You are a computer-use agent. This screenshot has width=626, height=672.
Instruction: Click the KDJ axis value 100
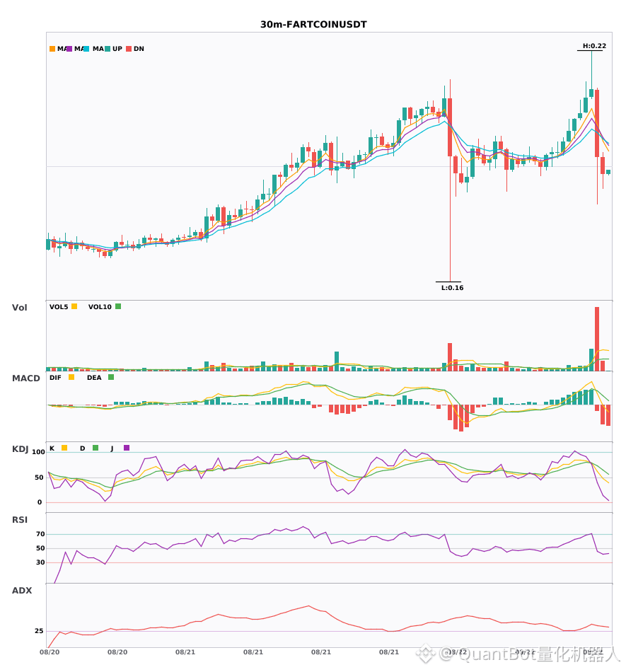(38, 452)
